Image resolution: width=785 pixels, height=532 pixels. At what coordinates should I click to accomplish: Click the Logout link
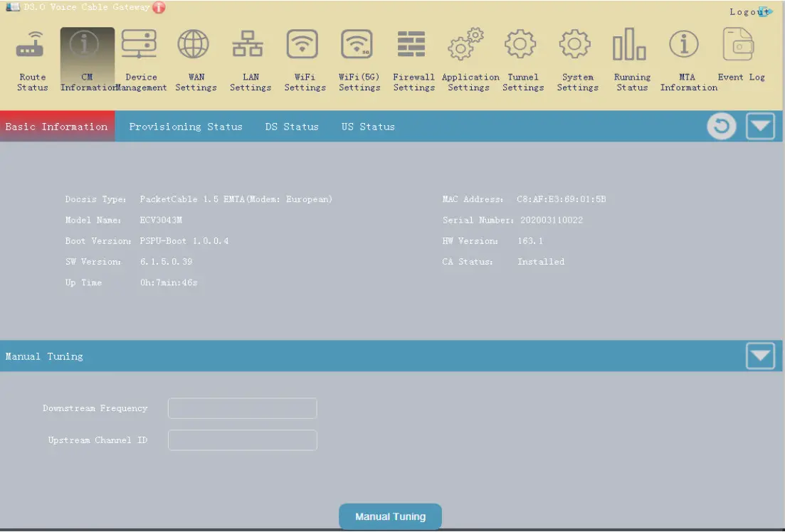click(748, 11)
